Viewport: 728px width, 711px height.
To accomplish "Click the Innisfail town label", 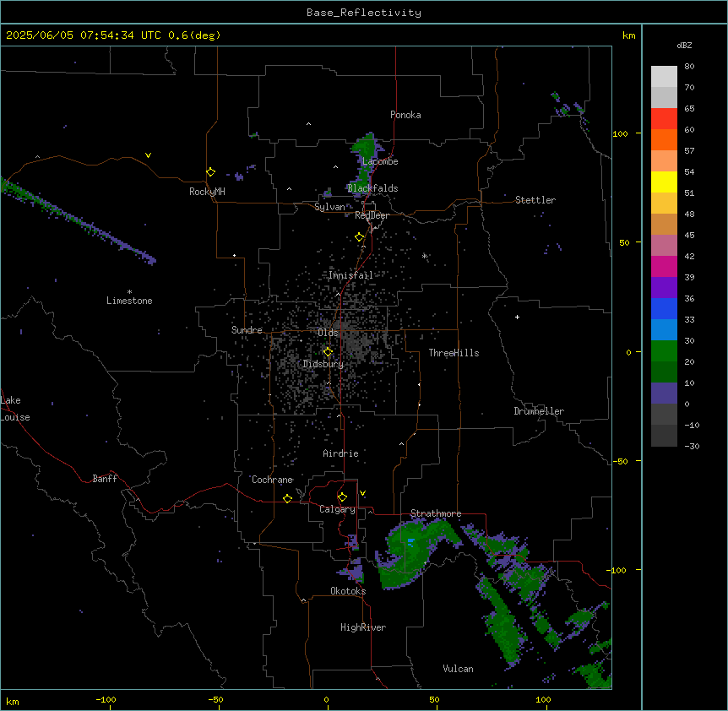I will click(x=350, y=275).
